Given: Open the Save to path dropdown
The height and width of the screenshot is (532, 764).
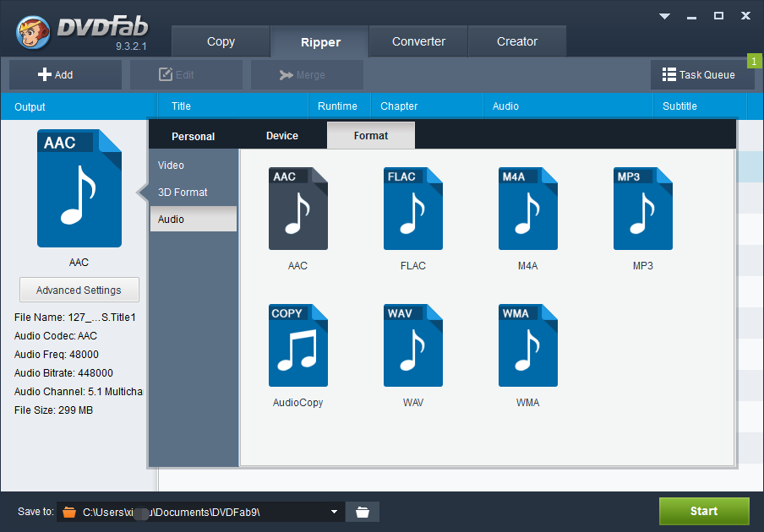Looking at the screenshot, I should pyautogui.click(x=333, y=511).
